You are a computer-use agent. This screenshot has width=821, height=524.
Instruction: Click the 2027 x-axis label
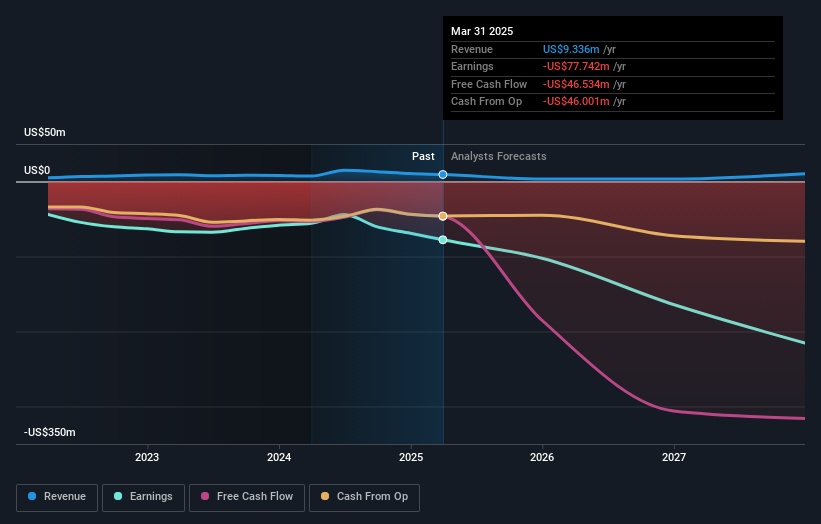click(674, 458)
